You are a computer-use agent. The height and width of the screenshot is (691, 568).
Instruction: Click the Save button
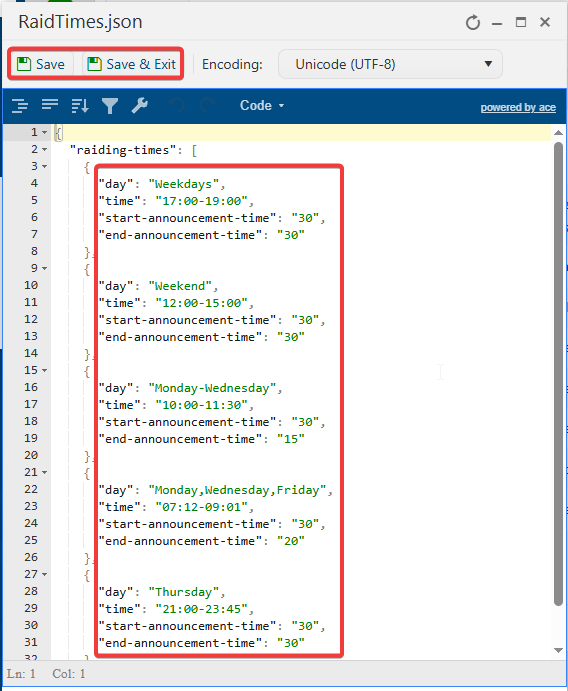(41, 64)
